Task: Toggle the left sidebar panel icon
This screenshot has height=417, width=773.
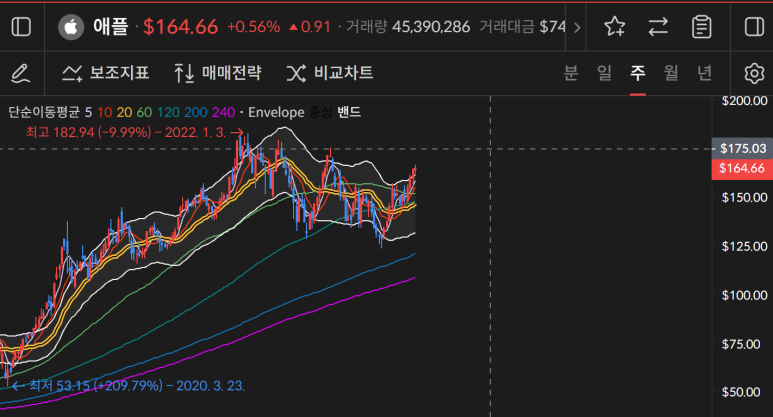Action: (21, 27)
